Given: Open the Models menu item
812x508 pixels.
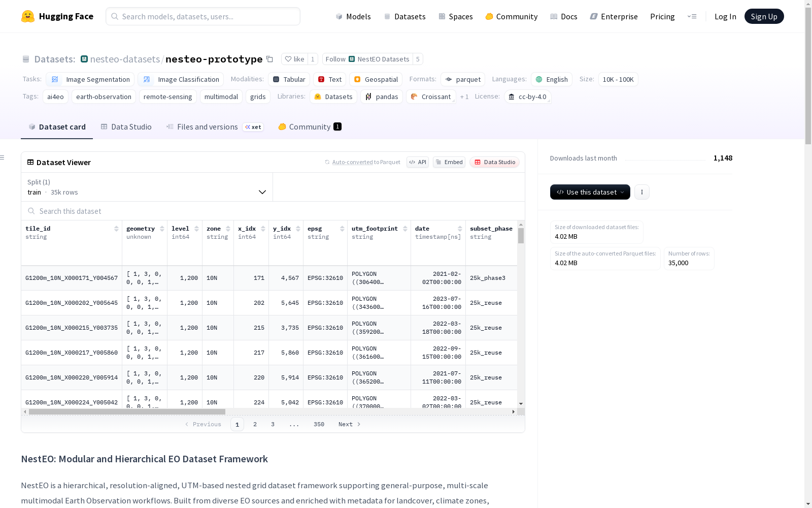Looking at the screenshot, I should point(353,17).
